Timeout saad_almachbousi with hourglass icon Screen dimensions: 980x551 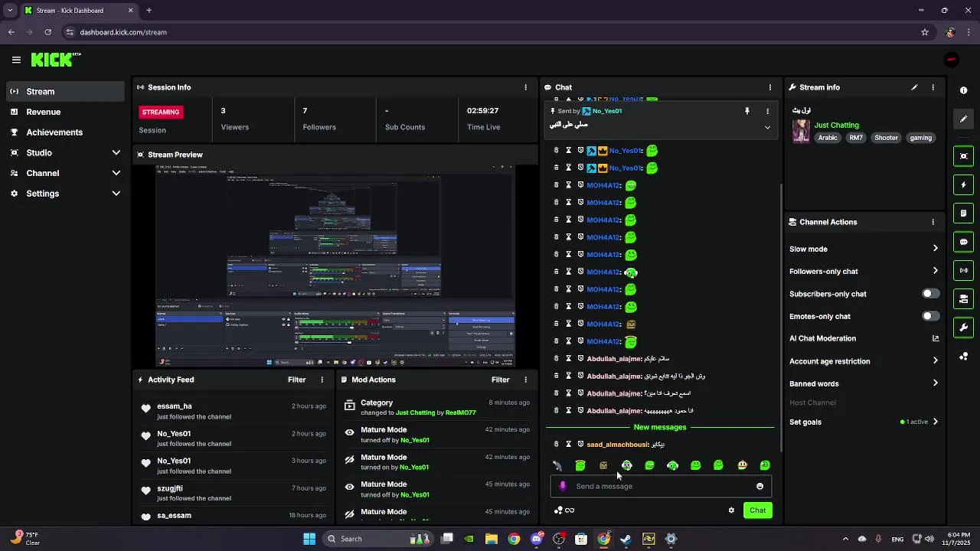[568, 444]
